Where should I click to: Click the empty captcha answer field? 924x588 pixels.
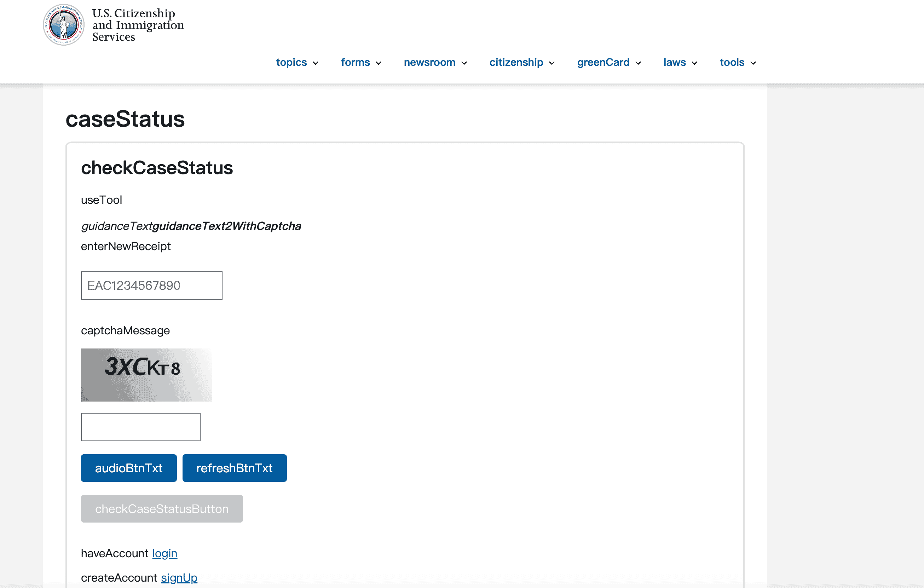tap(140, 427)
